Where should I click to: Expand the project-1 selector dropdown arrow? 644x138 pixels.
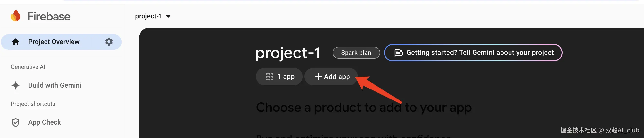[x=169, y=16]
